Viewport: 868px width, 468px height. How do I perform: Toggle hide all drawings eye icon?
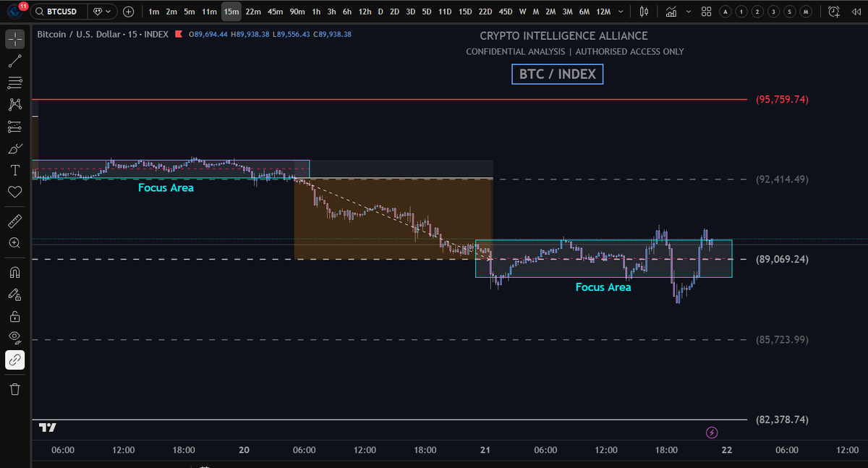[14, 338]
